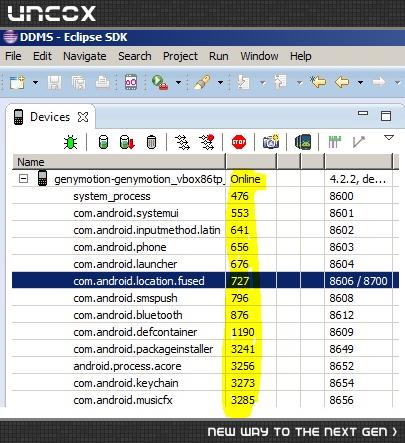Click the port value 8600
This screenshot has width=405, height=443.
[x=341, y=196]
